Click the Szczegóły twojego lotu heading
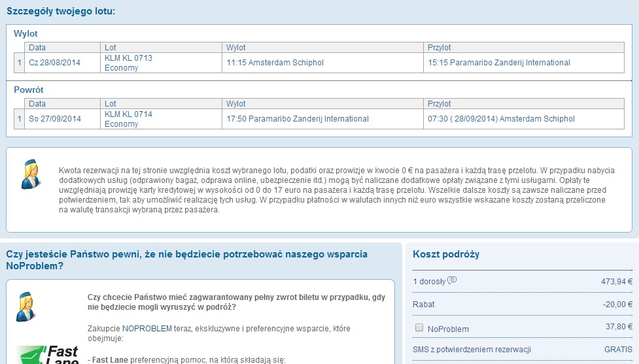The height and width of the screenshot is (364, 639). [x=61, y=11]
